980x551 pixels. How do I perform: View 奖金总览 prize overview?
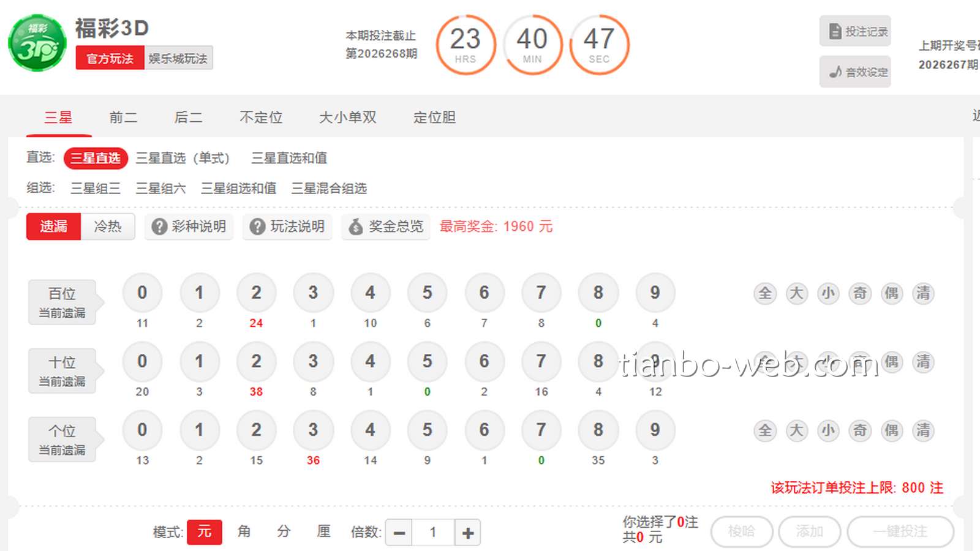pos(386,227)
